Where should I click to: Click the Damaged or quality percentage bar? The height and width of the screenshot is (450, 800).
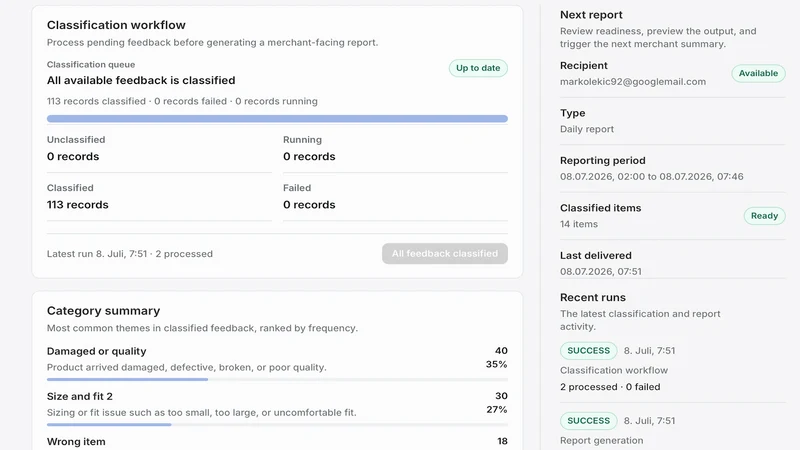[277, 380]
